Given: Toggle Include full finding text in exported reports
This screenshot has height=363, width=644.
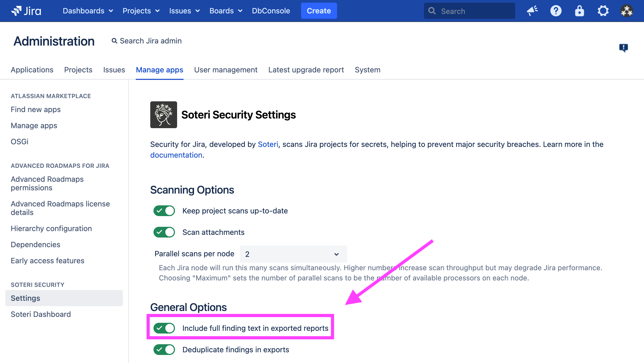Looking at the screenshot, I should 164,328.
